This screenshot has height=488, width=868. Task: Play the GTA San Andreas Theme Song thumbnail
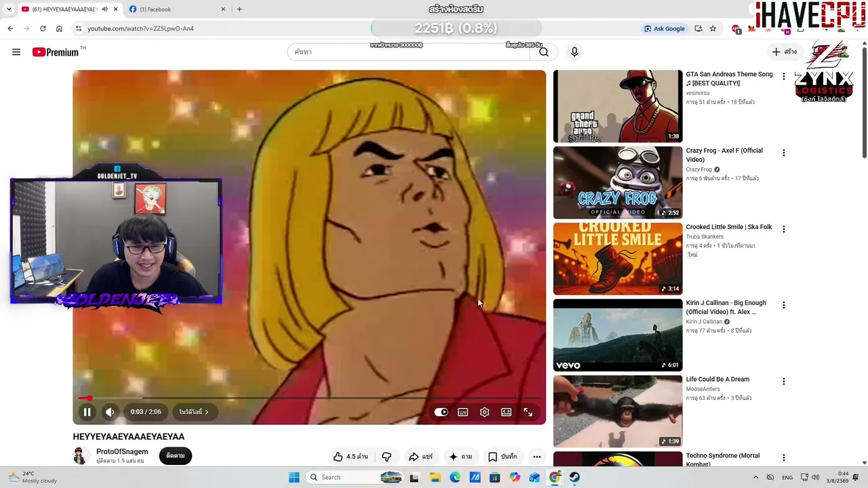(618, 106)
